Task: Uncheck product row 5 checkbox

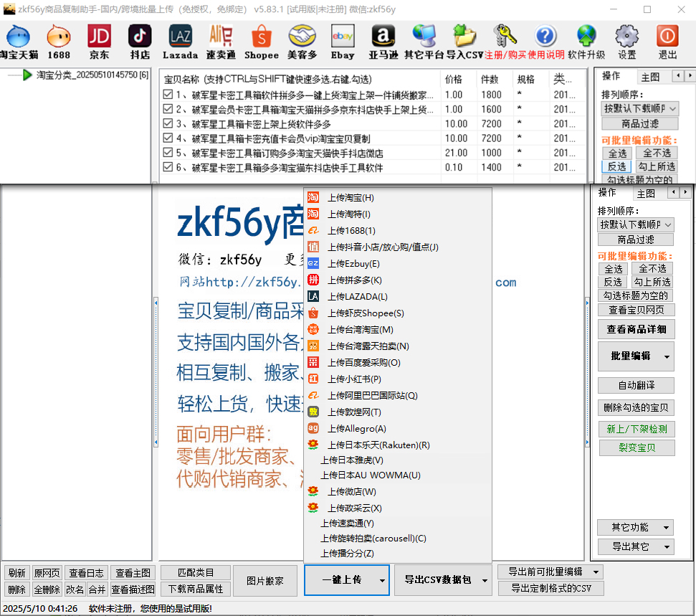Action: point(168,153)
